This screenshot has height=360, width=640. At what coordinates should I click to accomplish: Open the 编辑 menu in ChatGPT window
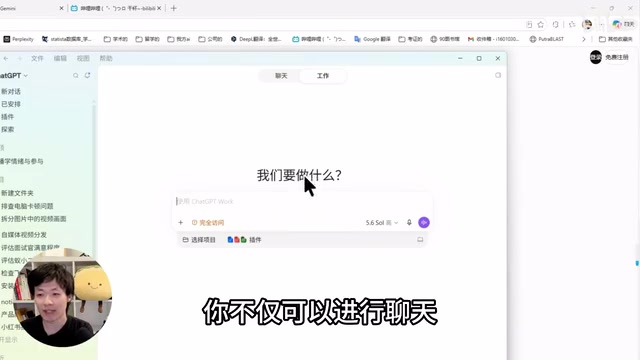click(x=60, y=58)
